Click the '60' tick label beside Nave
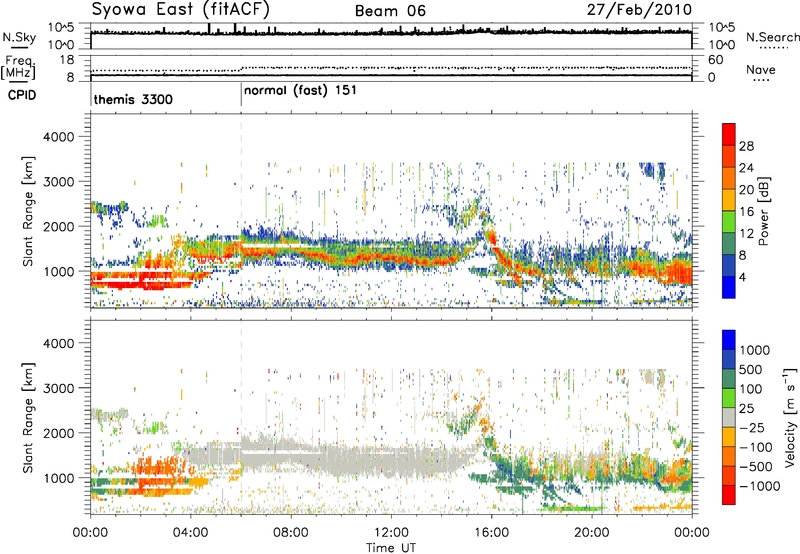Screen dimensions: 800x554 (715, 60)
